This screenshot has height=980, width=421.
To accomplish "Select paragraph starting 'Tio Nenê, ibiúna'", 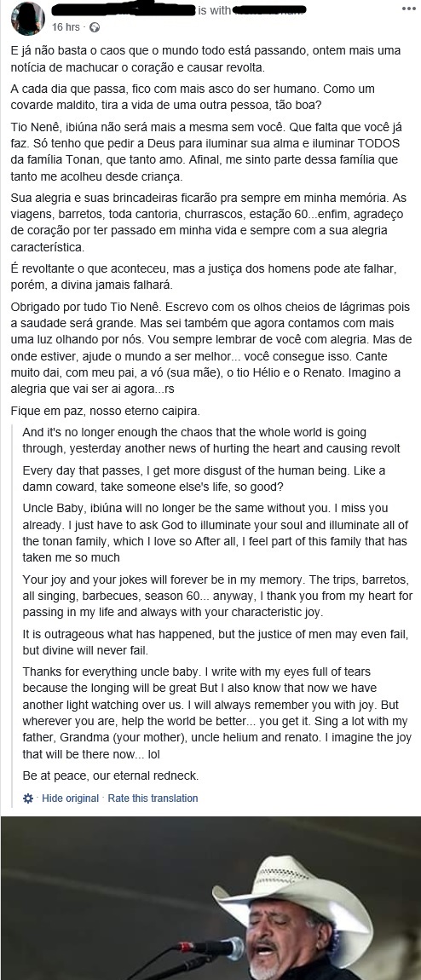I will click(x=205, y=150).
